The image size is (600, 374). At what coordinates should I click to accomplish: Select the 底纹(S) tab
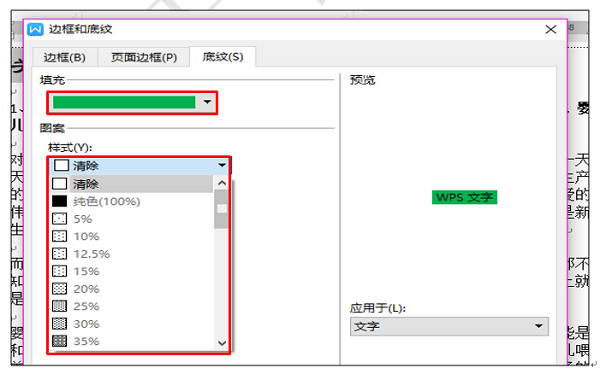point(223,57)
